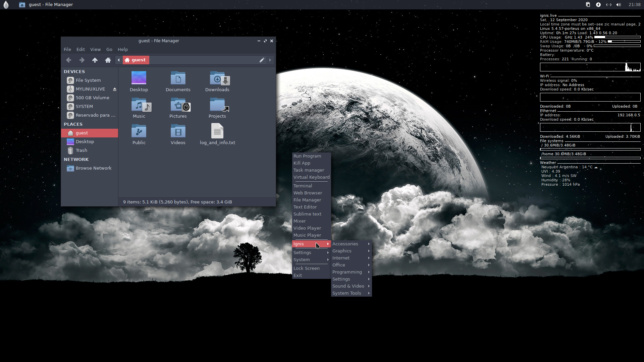Image resolution: width=644 pixels, height=362 pixels.
Task: Eject the MYLINUXLIVE drive
Action: [115, 89]
